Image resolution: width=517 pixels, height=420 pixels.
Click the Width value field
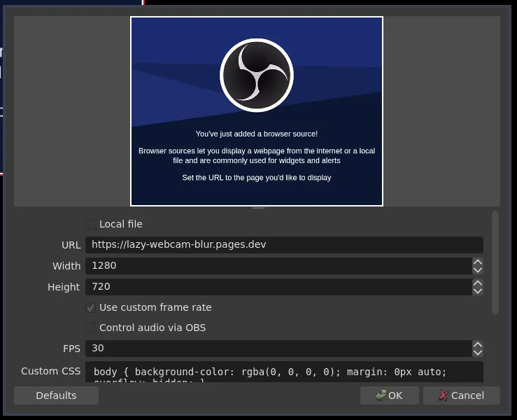pos(279,266)
